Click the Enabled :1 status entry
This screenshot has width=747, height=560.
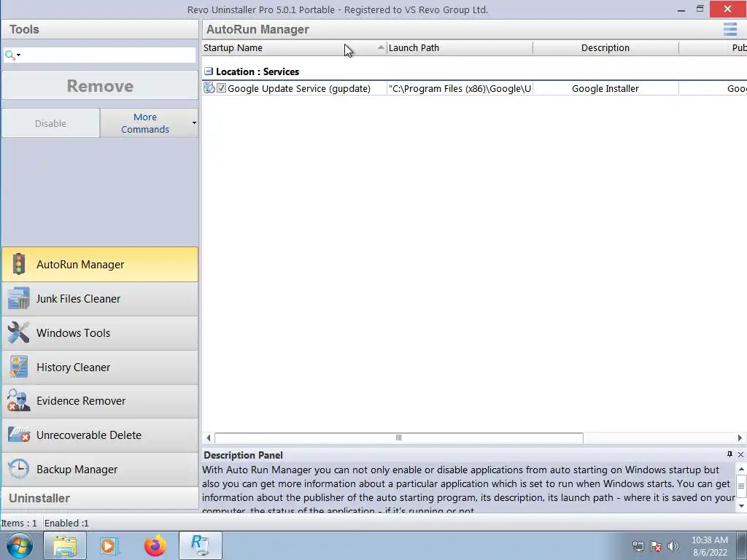point(66,523)
